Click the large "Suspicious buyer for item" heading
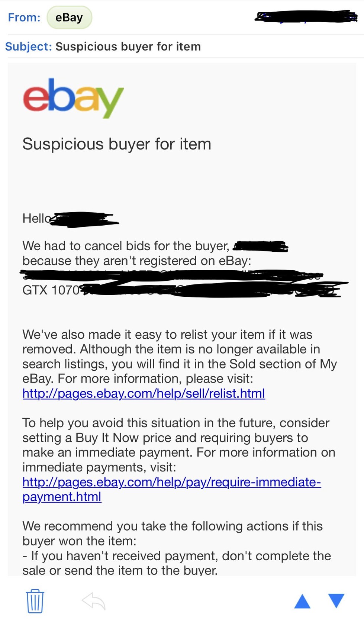Image resolution: width=364 pixels, height=622 pixels. (117, 144)
